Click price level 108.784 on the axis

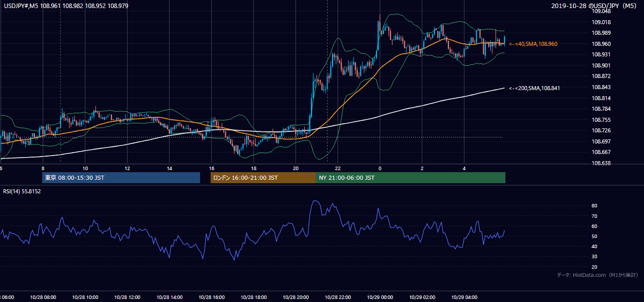pyautogui.click(x=601, y=109)
